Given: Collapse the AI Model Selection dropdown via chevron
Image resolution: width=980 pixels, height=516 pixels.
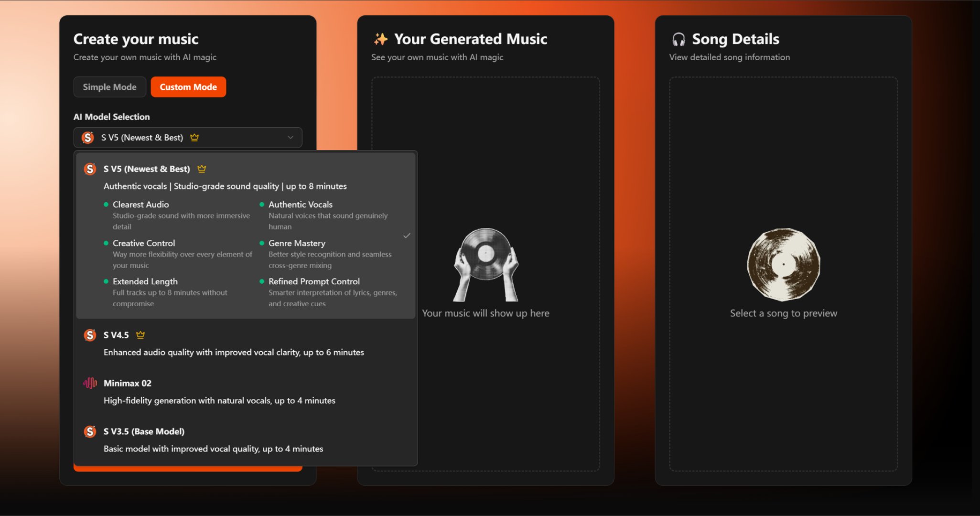Looking at the screenshot, I should [x=290, y=137].
